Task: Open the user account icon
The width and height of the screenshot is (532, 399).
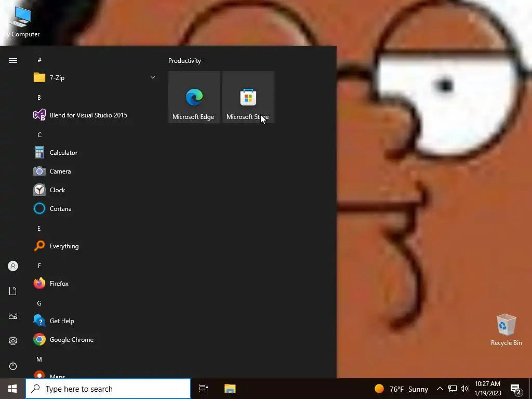Action: point(13,266)
